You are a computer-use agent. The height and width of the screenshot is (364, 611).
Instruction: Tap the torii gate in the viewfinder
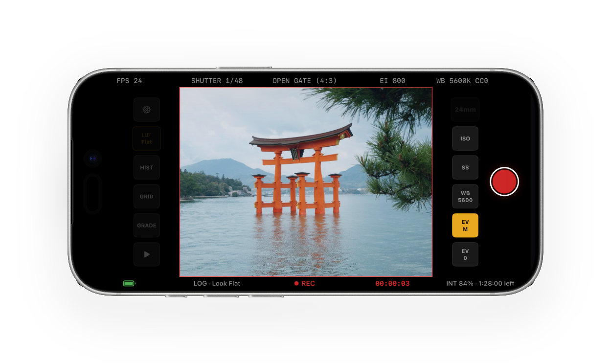[298, 171]
